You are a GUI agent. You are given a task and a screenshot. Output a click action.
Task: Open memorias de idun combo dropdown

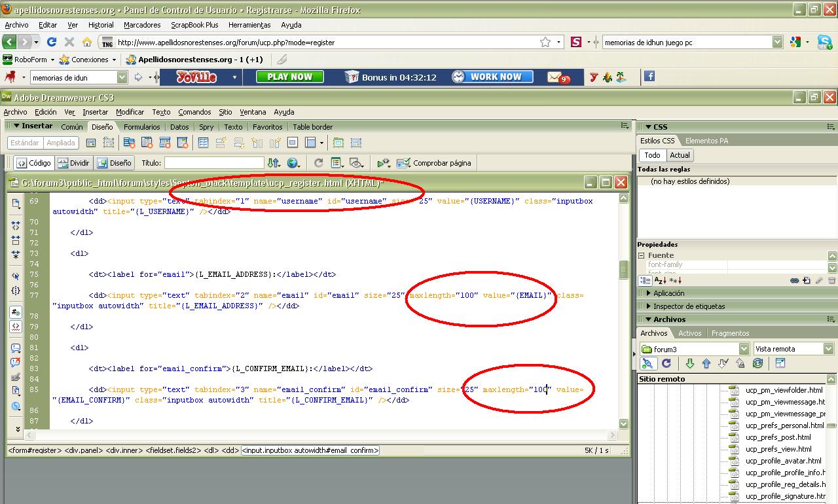pyautogui.click(x=122, y=77)
